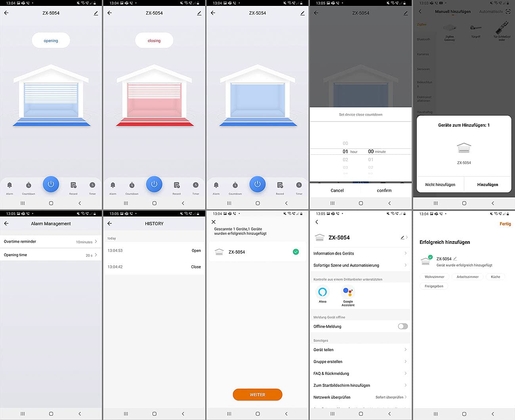
Task: Close the 'Gescannte 1 Geräte' screen with X
Action: pyautogui.click(x=214, y=222)
